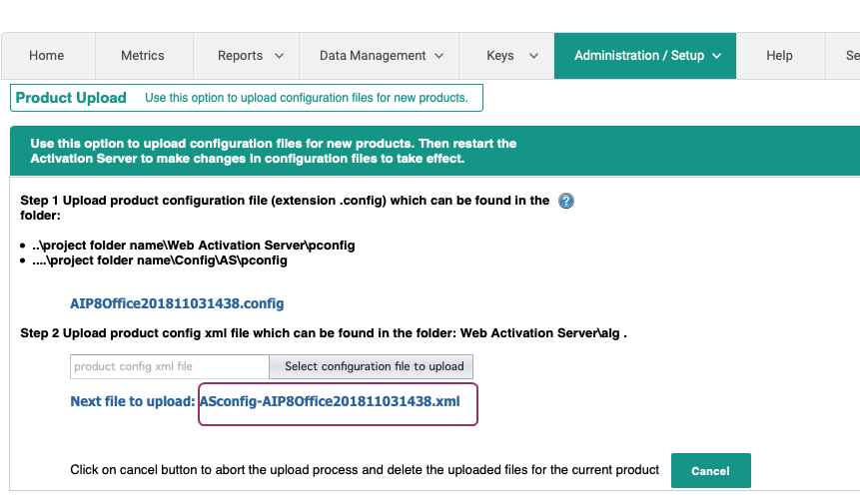Click the ASconfig-AIP8Office201811031438.xml file name

tap(330, 401)
